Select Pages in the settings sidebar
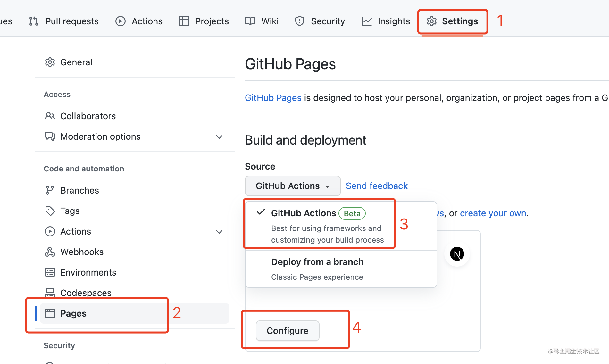The height and width of the screenshot is (364, 609). (x=135, y=313)
